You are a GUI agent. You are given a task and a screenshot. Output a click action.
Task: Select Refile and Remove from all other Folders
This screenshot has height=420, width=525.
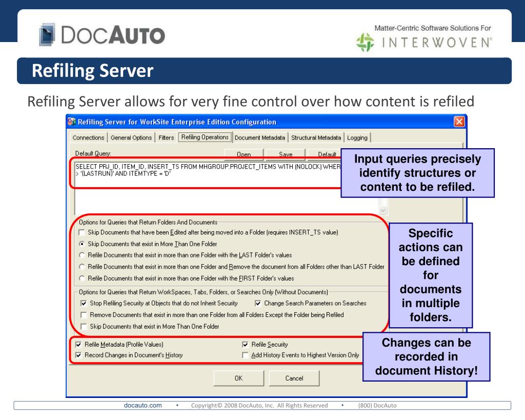coord(82,267)
